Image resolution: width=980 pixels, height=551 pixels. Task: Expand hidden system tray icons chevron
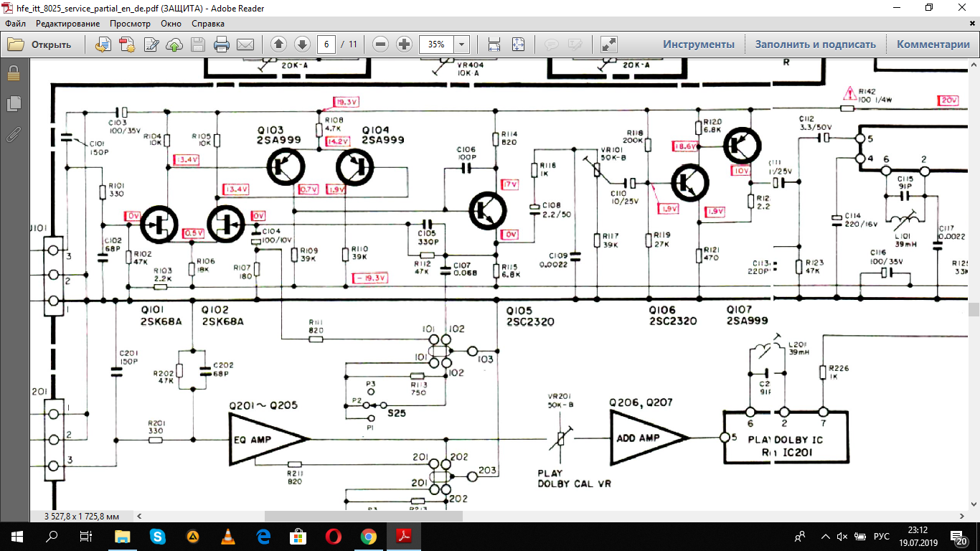coord(824,537)
